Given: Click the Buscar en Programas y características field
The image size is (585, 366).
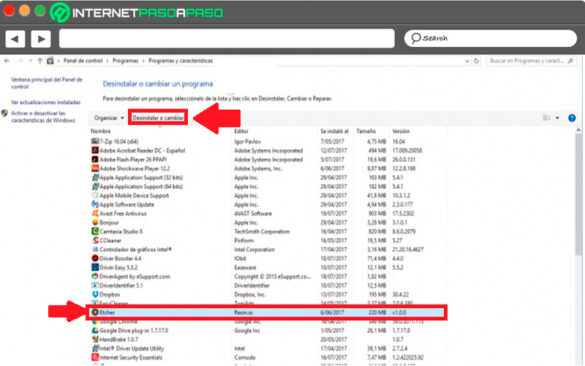Looking at the screenshot, I should click(x=531, y=61).
